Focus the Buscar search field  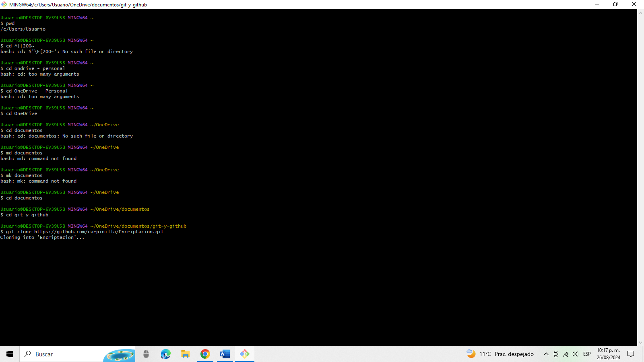tap(77, 354)
